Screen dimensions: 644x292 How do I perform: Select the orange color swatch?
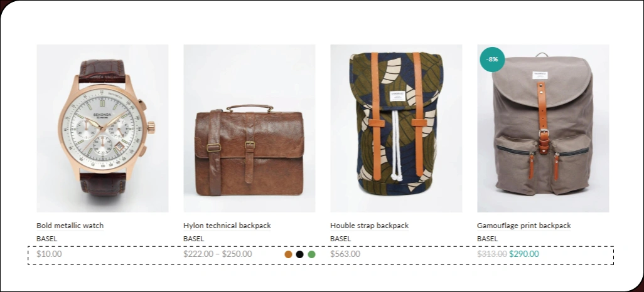pyautogui.click(x=288, y=254)
